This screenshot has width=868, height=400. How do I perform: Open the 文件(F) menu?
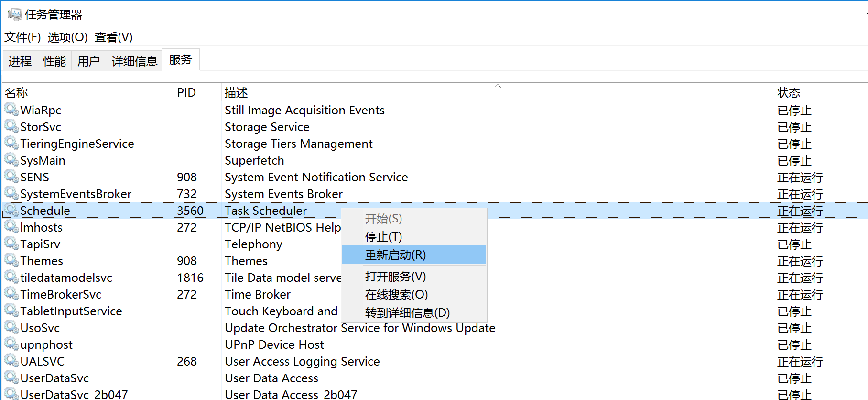pyautogui.click(x=22, y=37)
